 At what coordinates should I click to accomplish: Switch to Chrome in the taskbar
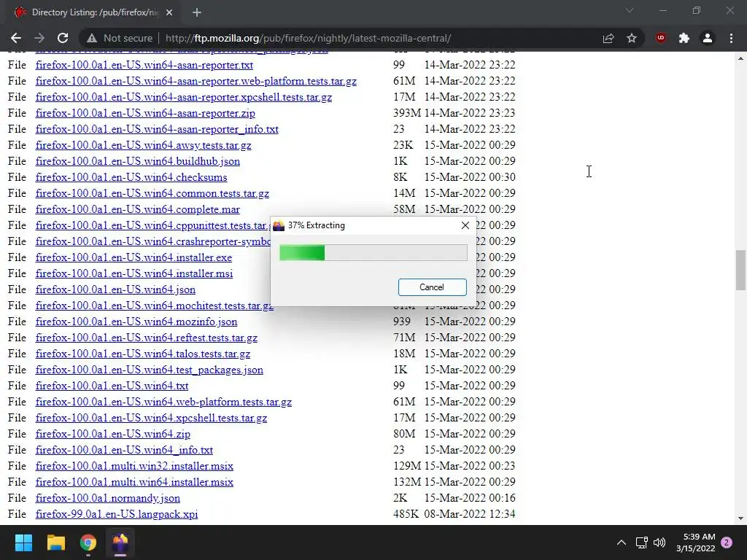88,542
